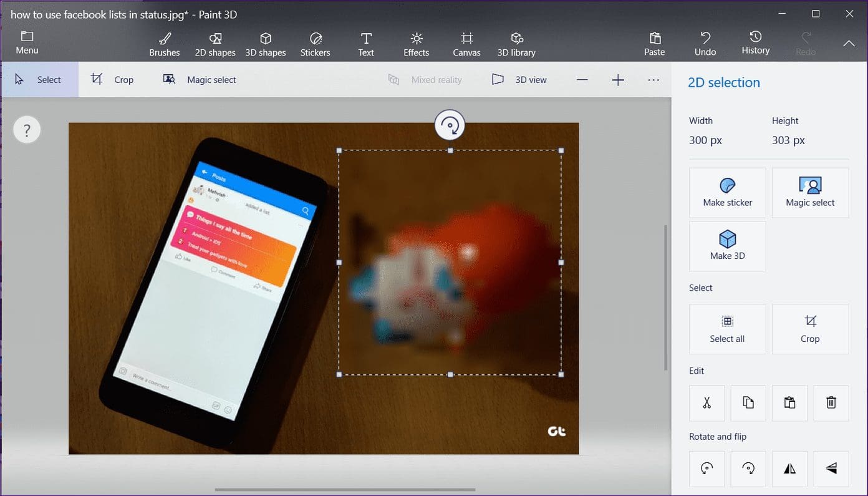
Task: Undo the last action
Action: (x=705, y=44)
